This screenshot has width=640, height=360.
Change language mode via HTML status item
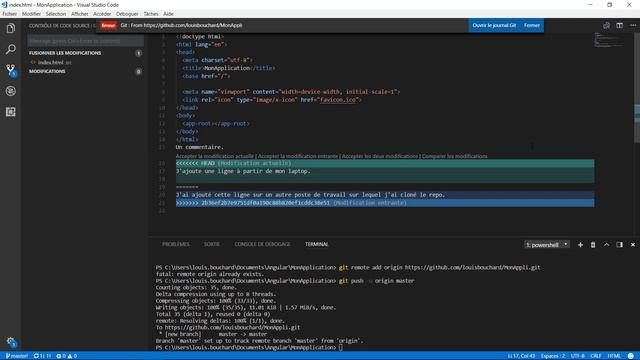coord(614,356)
